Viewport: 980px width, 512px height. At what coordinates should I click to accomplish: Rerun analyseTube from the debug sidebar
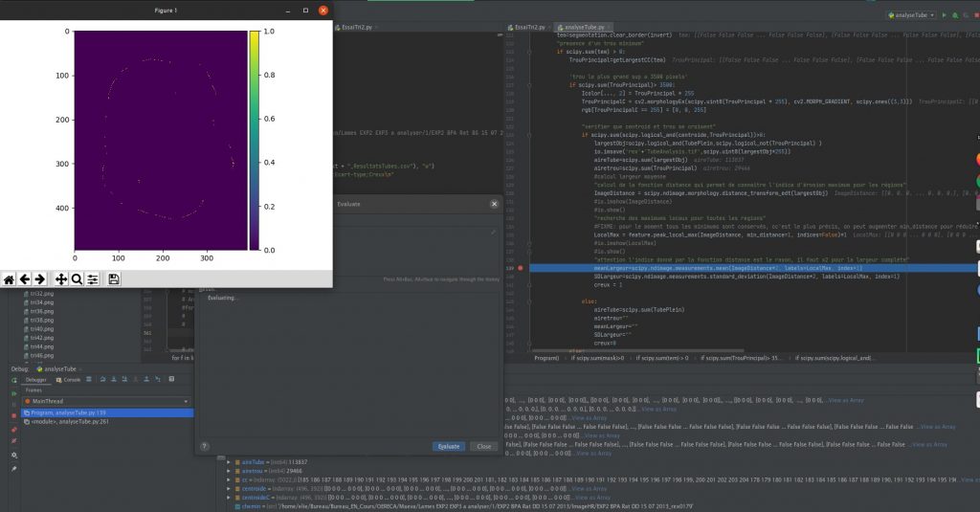pos(13,380)
